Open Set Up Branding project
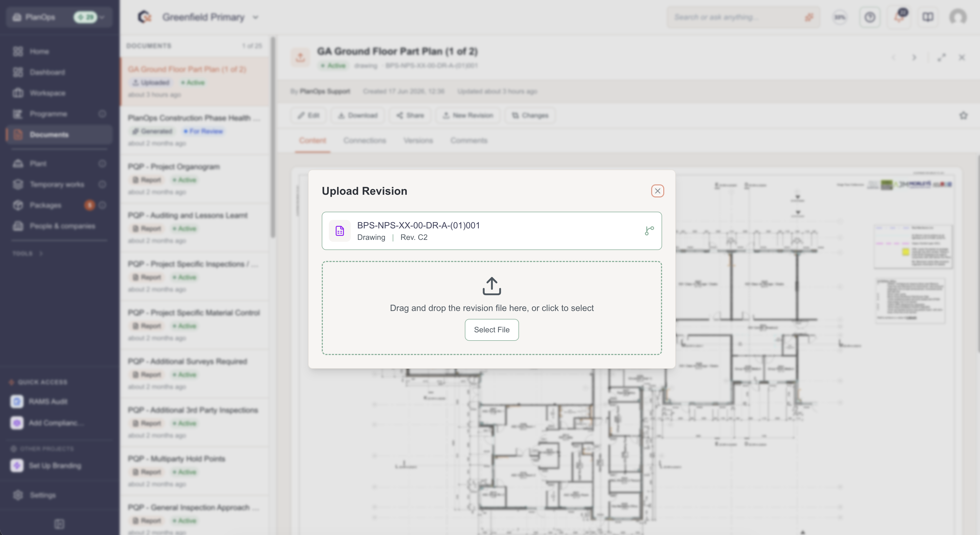980x535 pixels. click(59, 466)
